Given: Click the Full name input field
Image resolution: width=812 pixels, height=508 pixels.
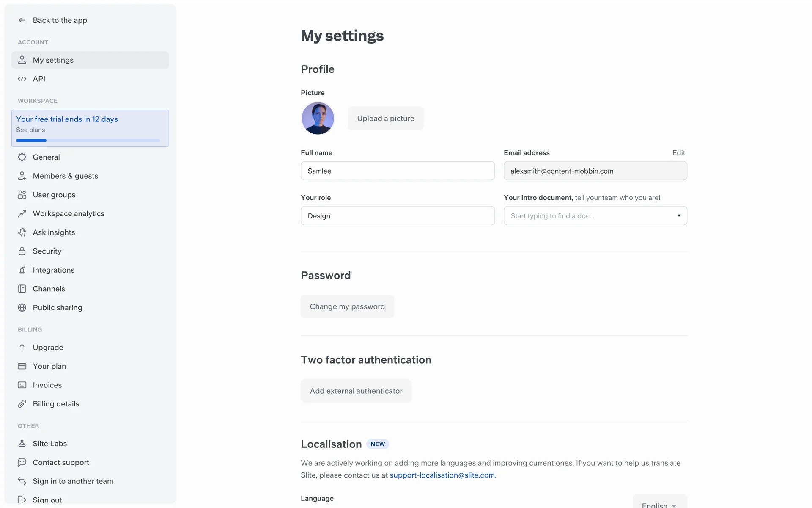Looking at the screenshot, I should point(398,171).
